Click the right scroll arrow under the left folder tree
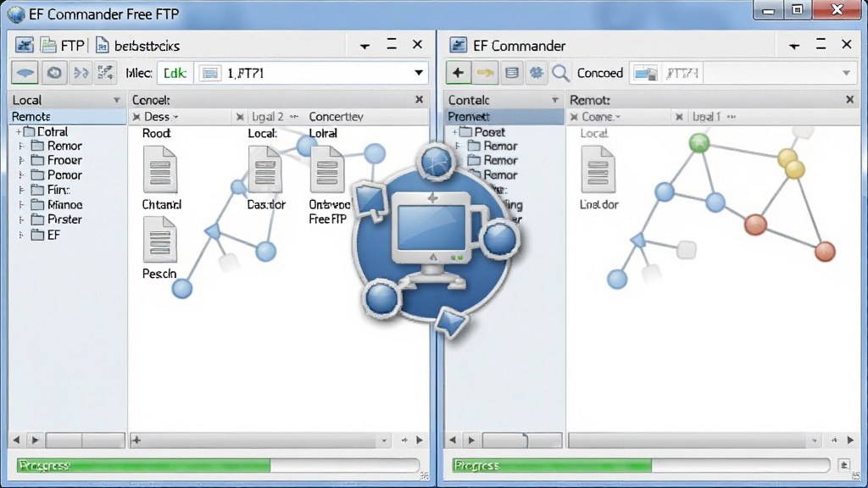 (35, 441)
